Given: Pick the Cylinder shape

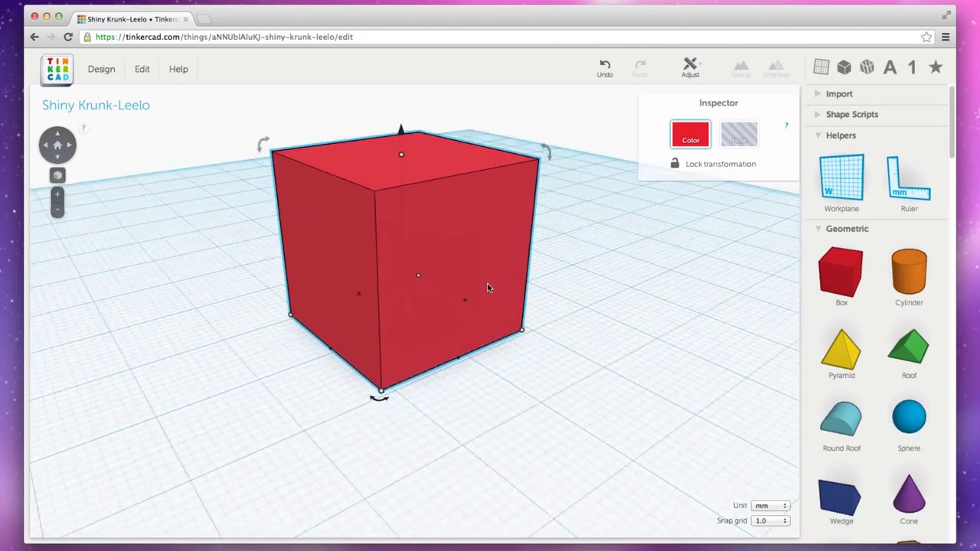Looking at the screenshot, I should tap(909, 276).
